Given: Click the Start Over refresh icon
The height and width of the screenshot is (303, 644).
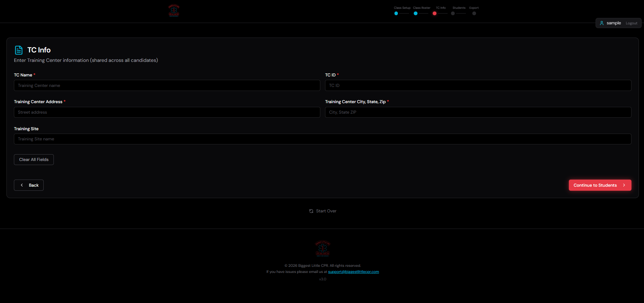Looking at the screenshot, I should 311,211.
